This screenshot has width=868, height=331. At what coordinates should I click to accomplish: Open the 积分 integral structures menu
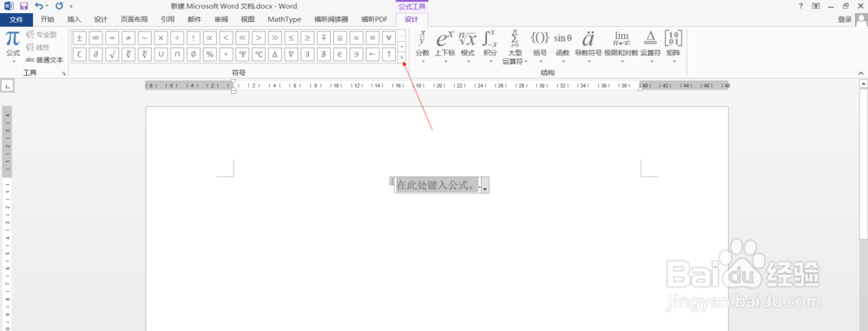490,47
